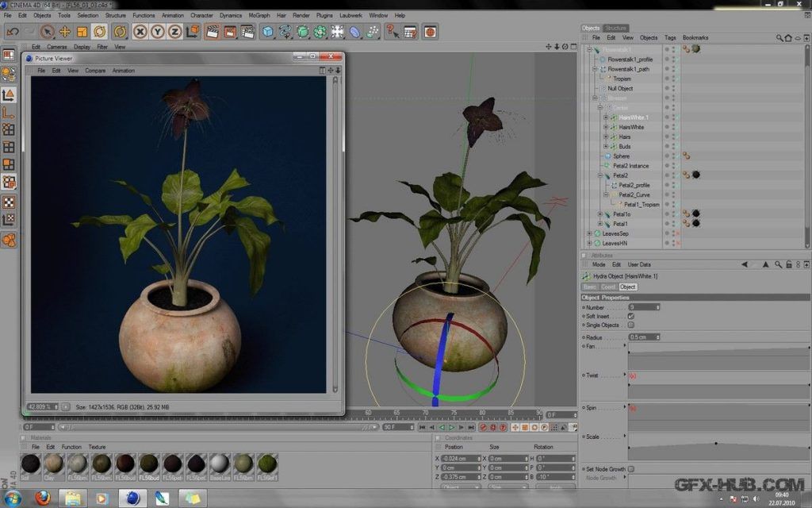Expand the Hairs object
The image size is (812, 508).
click(x=605, y=137)
